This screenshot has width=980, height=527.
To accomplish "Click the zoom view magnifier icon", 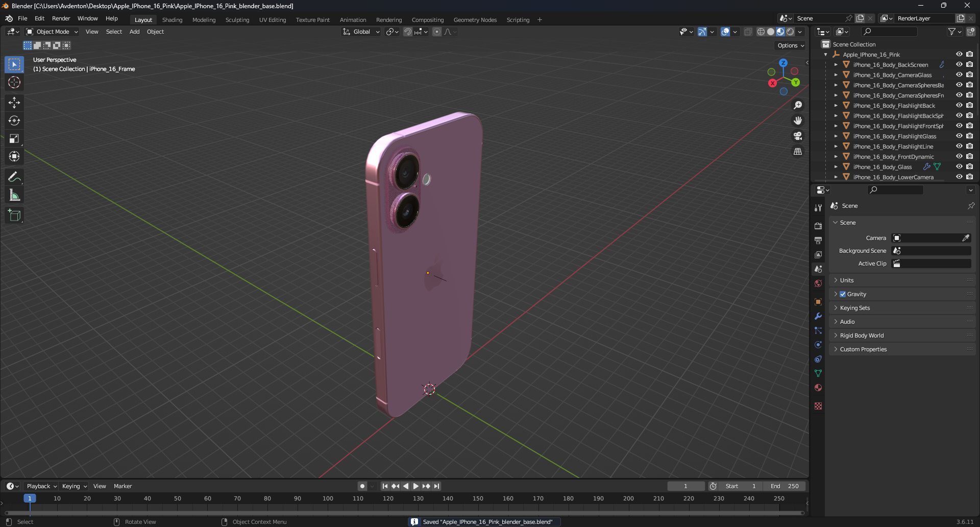I will point(798,105).
